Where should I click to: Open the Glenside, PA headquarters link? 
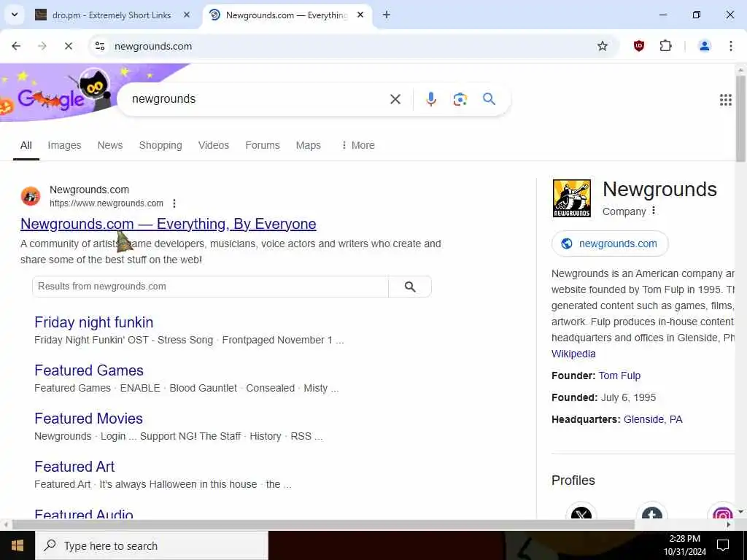coord(653,419)
